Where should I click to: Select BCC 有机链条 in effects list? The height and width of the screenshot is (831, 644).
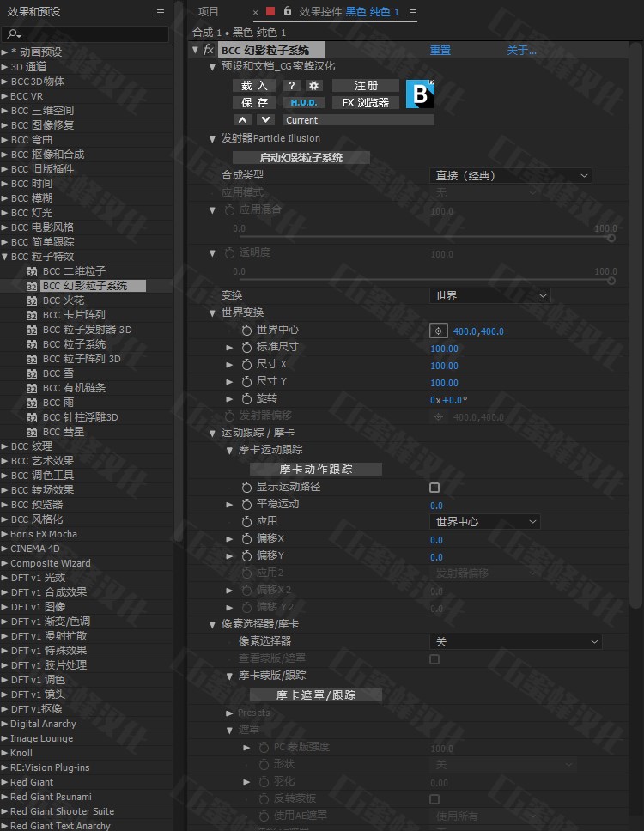[x=74, y=388]
